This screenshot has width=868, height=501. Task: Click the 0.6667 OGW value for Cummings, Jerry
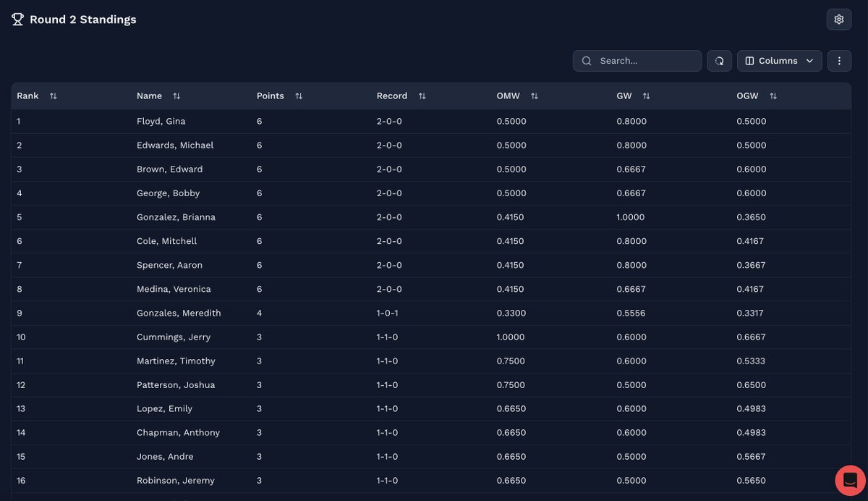point(752,337)
